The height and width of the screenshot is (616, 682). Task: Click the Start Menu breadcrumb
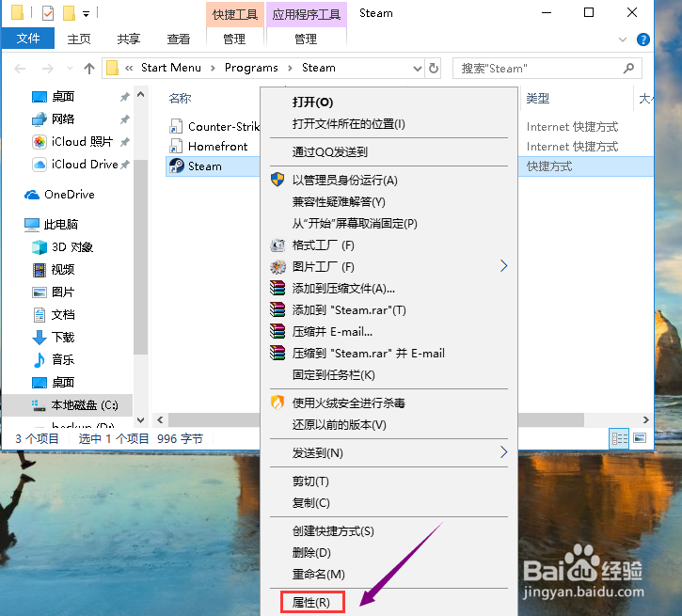[171, 68]
